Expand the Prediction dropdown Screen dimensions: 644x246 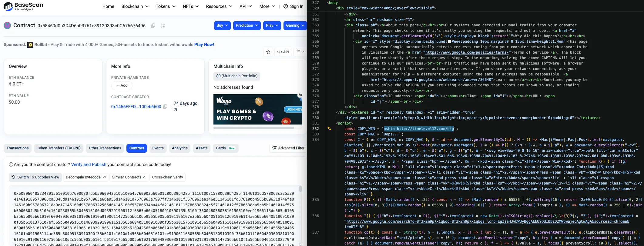pyautogui.click(x=247, y=25)
